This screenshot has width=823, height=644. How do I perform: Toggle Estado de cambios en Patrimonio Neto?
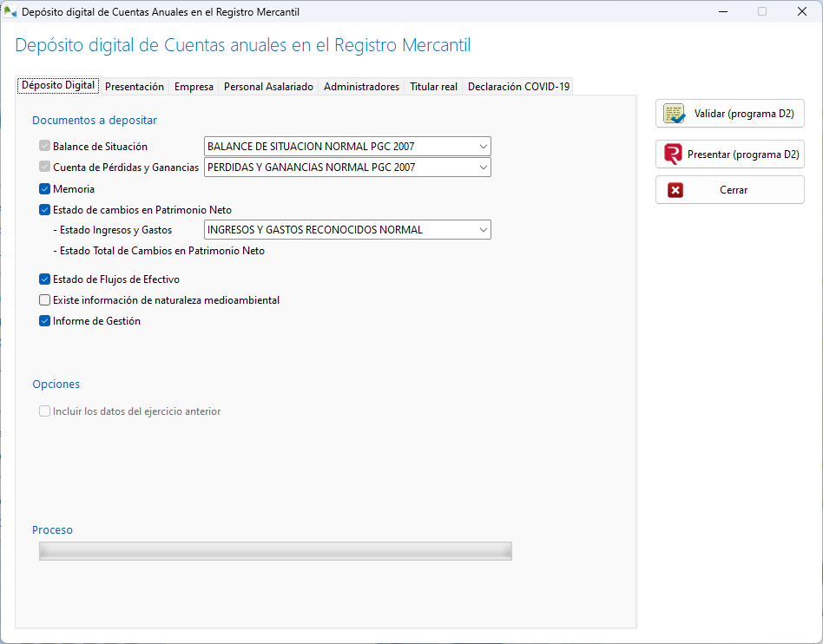44,209
